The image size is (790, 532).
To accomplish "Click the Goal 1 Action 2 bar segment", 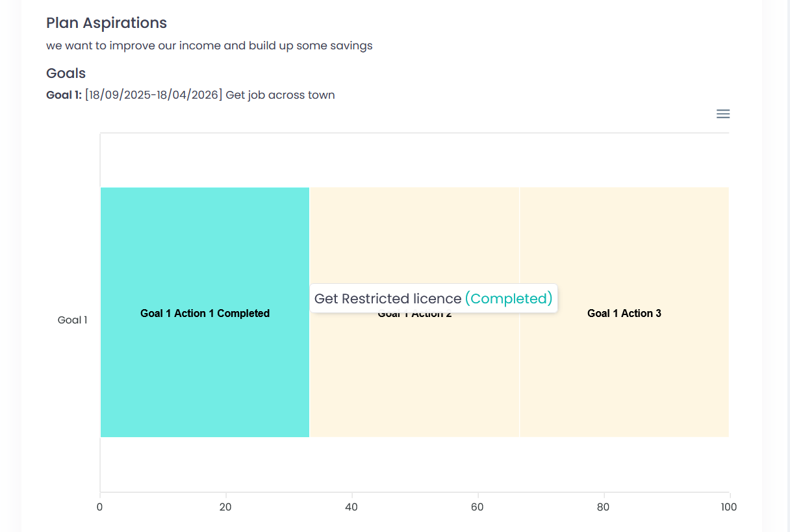I will pyautogui.click(x=414, y=364).
